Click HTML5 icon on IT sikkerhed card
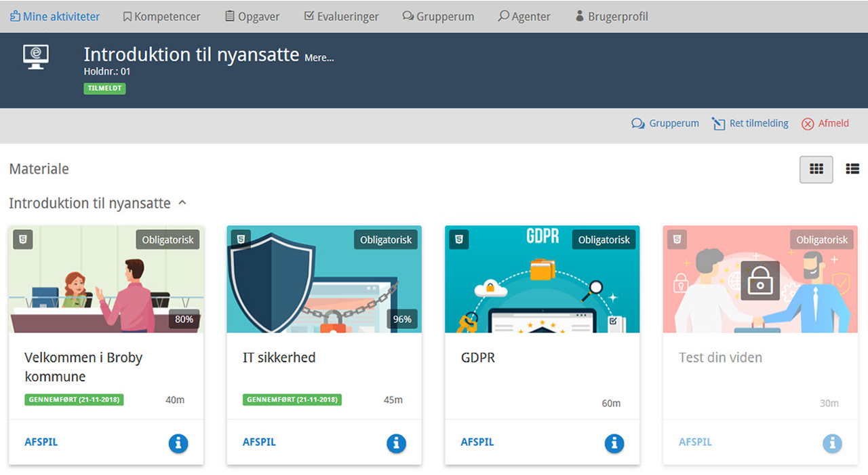The width and height of the screenshot is (868, 475). click(x=241, y=239)
